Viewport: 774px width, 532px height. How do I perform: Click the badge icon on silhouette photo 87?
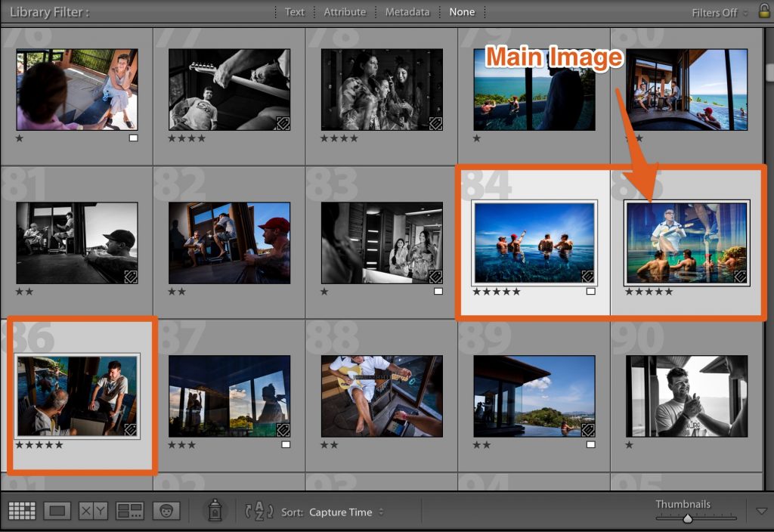[x=283, y=429]
